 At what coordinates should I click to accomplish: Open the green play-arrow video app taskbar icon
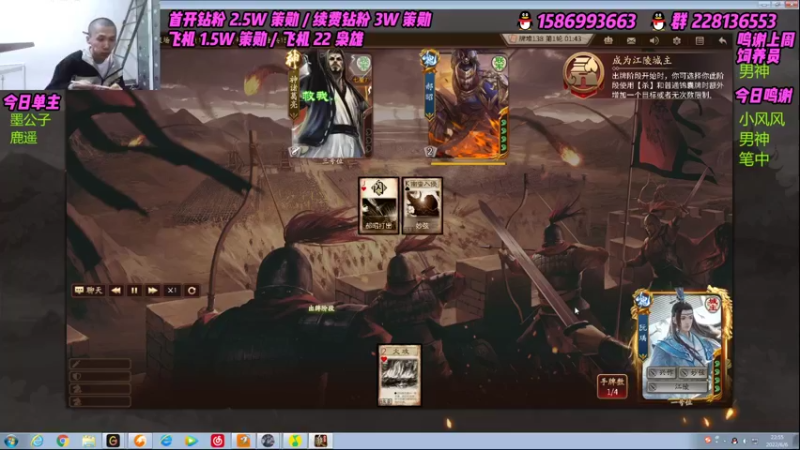[x=191, y=441]
